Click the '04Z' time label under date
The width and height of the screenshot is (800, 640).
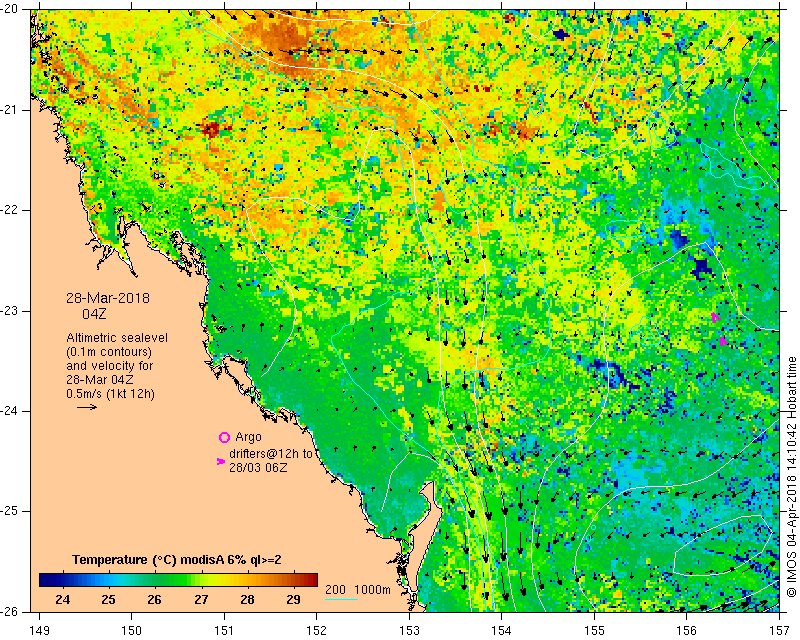pyautogui.click(x=94, y=314)
